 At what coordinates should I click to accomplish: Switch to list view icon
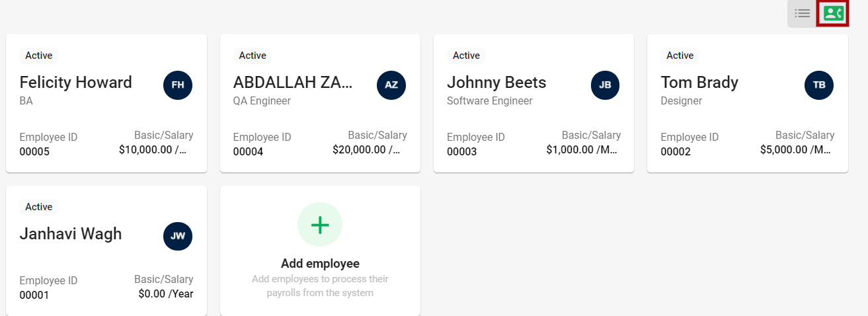(803, 13)
